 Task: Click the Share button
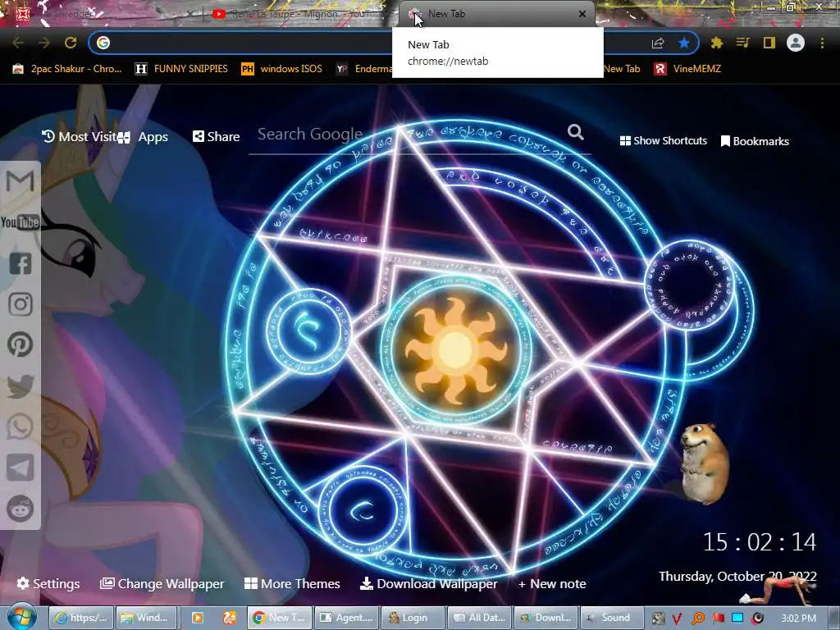(x=217, y=137)
